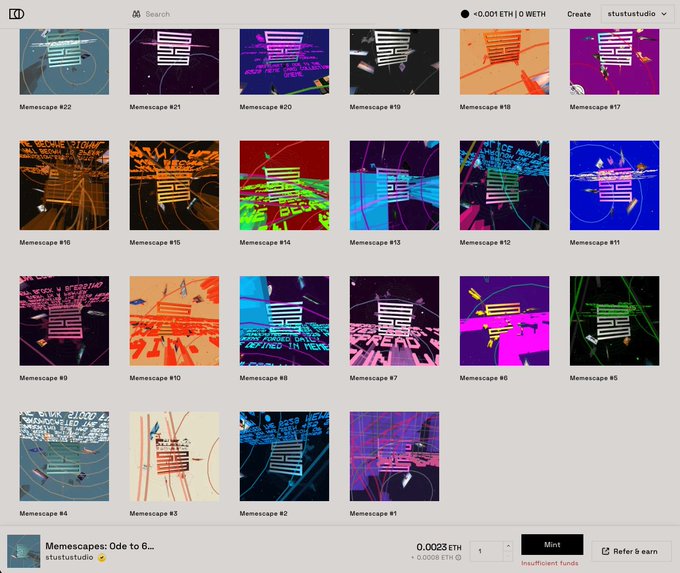Open Memescape #19 thumbnail
This screenshot has width=680, height=573.
pyautogui.click(x=395, y=62)
